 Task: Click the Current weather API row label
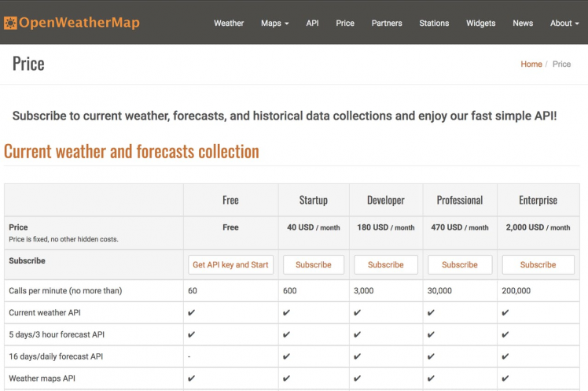pyautogui.click(x=45, y=312)
